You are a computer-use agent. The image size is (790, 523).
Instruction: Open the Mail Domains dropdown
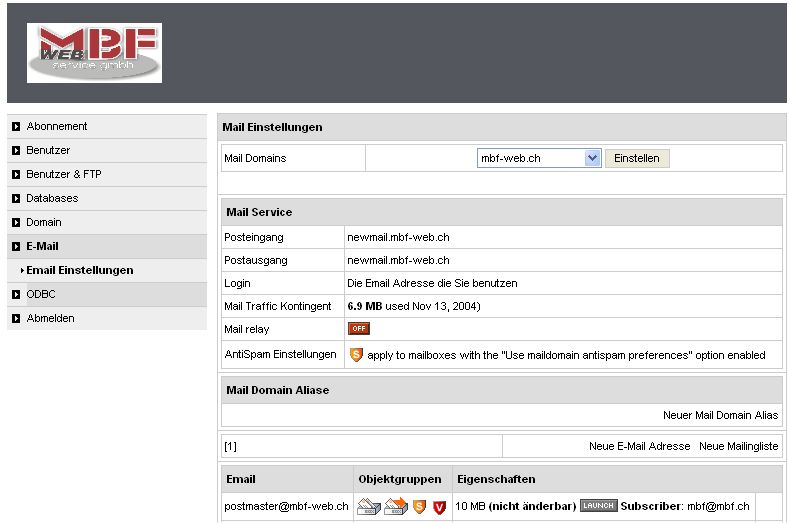[x=591, y=158]
